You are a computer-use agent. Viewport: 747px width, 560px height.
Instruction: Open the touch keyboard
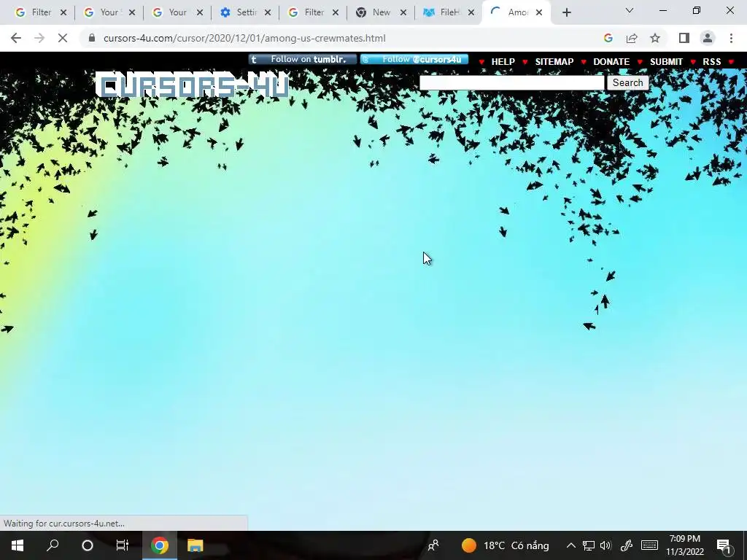[x=649, y=545]
